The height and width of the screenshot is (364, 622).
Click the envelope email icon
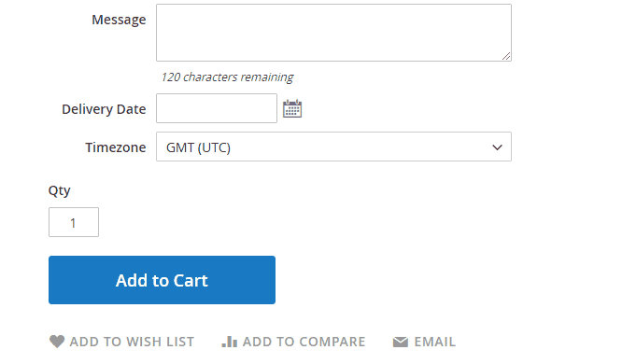point(401,342)
